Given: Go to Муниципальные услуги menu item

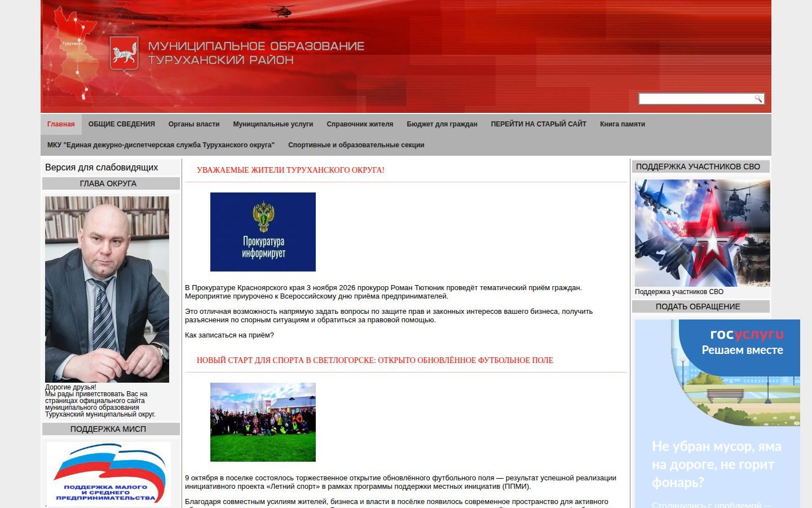Looking at the screenshot, I should 273,124.
